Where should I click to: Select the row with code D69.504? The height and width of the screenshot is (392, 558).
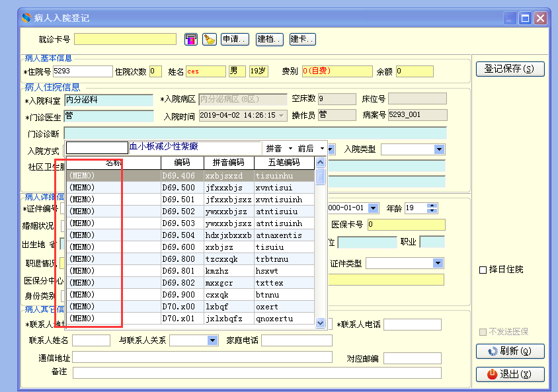pyautogui.click(x=190, y=235)
